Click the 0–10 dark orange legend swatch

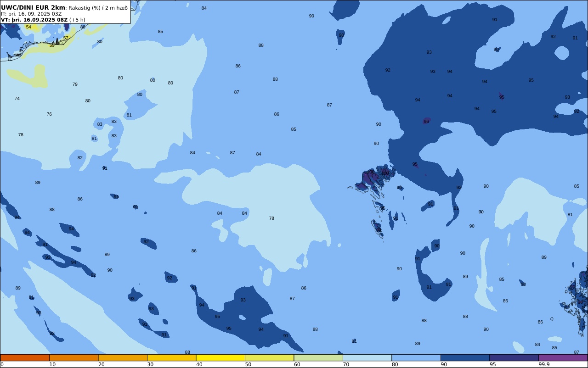[25, 357]
